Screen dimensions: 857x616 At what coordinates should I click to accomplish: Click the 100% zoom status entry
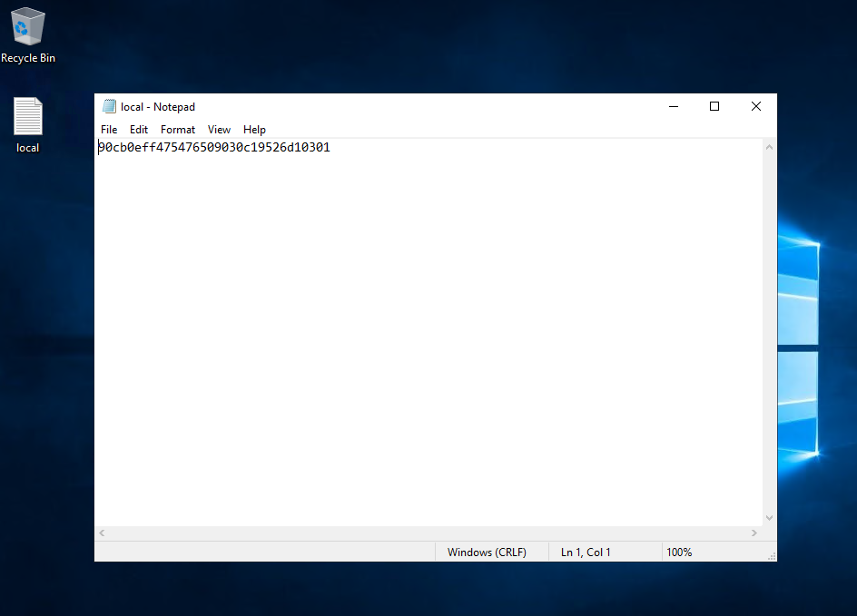pos(679,552)
